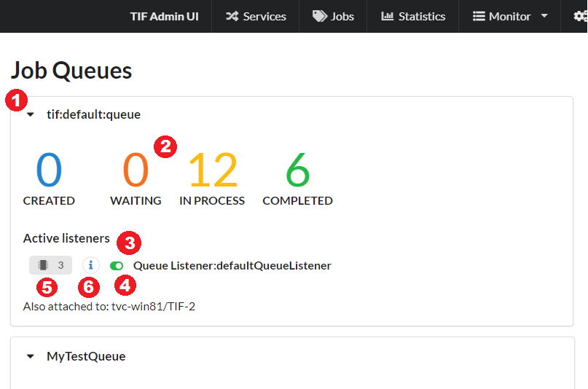This screenshot has width=588, height=389.
Task: Expand the MyTestQueue panel arrow
Action: [31, 356]
